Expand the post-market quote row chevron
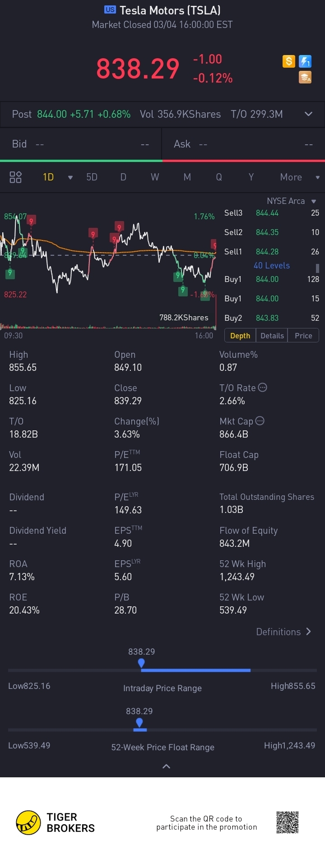The height and width of the screenshot is (868, 325). [x=309, y=114]
